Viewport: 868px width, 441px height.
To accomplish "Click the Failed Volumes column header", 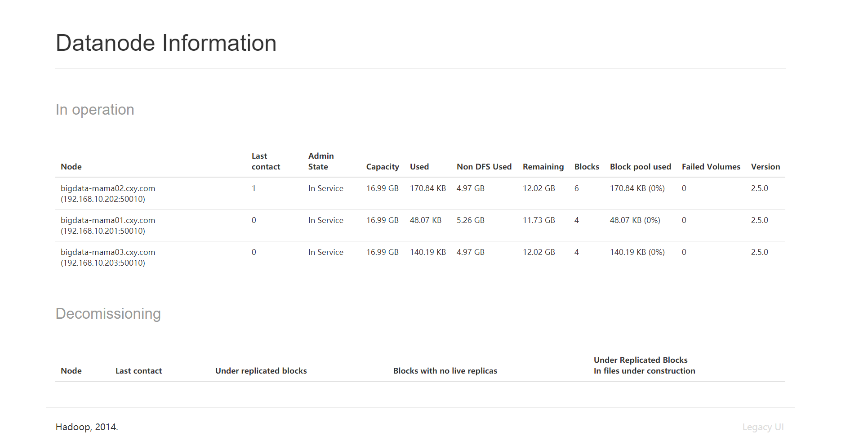I will (711, 167).
